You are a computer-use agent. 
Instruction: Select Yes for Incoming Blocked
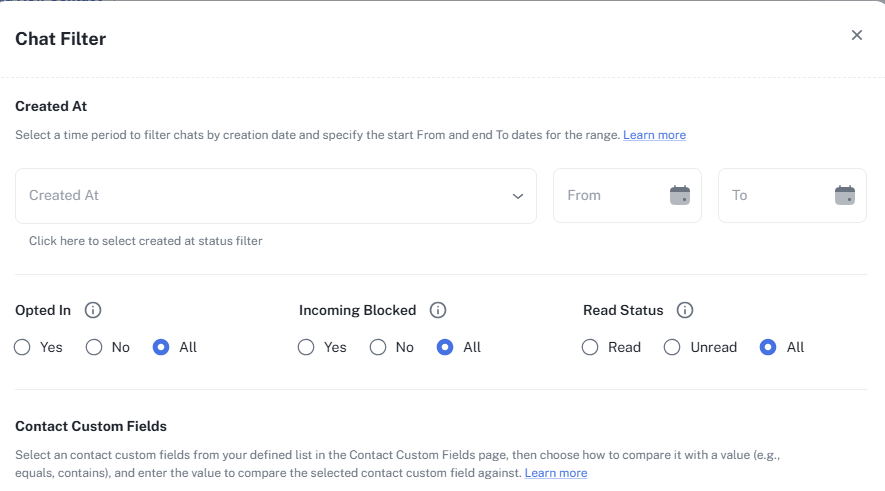pos(307,347)
